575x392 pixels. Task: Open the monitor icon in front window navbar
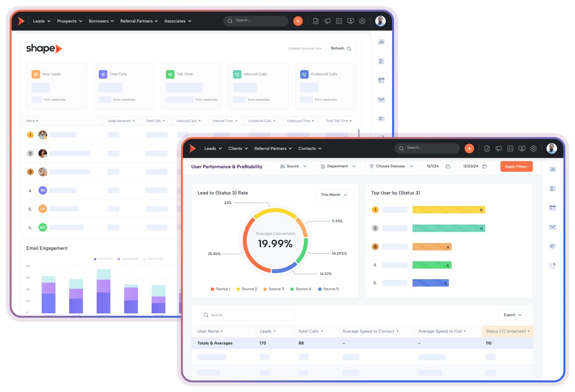click(x=522, y=148)
